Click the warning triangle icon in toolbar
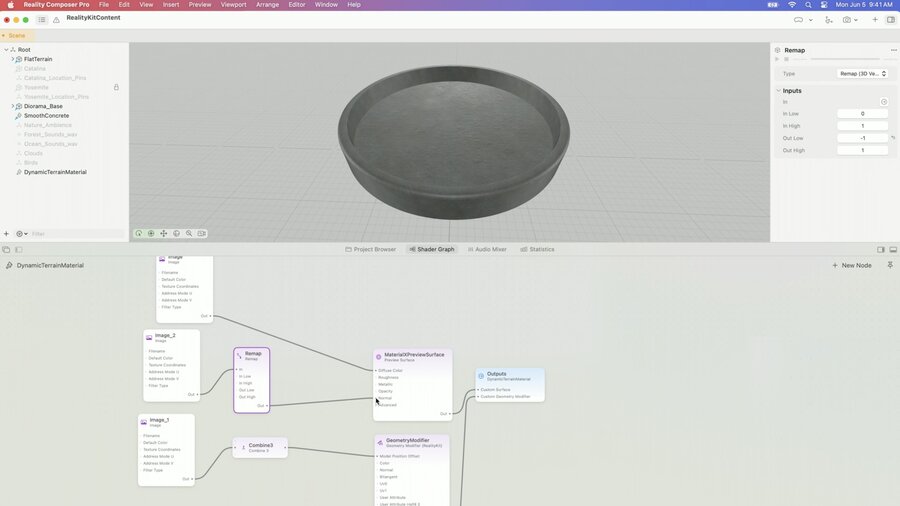 [56, 20]
